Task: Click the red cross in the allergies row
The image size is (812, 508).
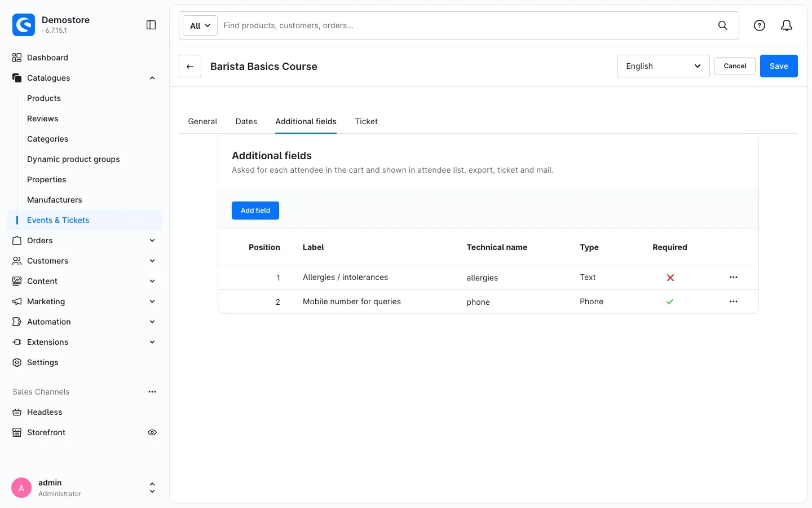Action: pos(670,278)
